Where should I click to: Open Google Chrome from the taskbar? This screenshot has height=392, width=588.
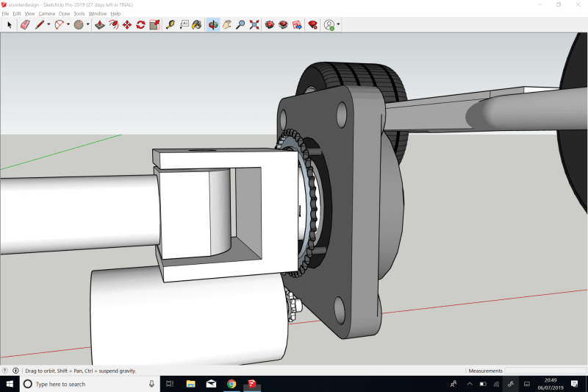pos(232,384)
